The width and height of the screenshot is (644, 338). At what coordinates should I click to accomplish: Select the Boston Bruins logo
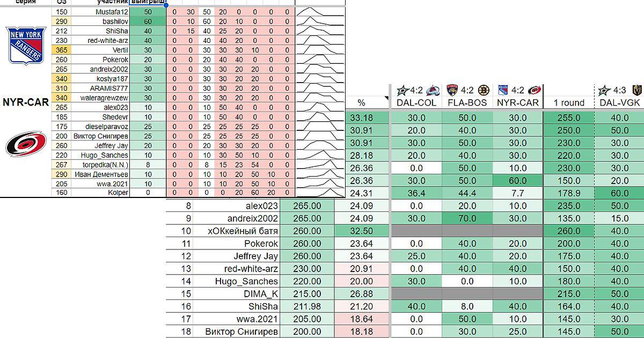click(x=483, y=90)
